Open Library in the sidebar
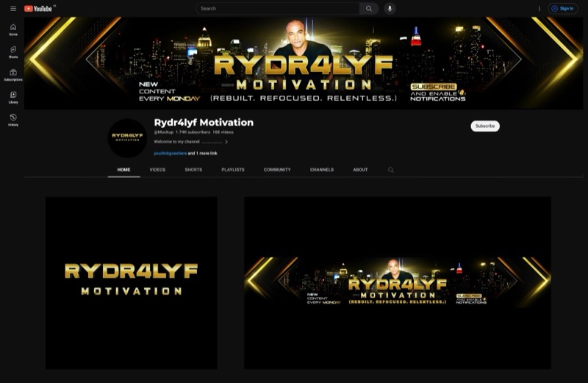 13,98
